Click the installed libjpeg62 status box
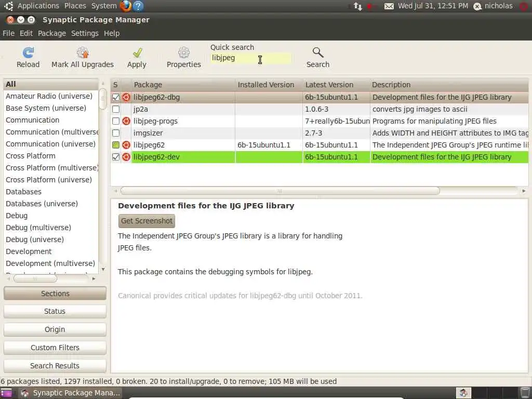 pyautogui.click(x=116, y=145)
